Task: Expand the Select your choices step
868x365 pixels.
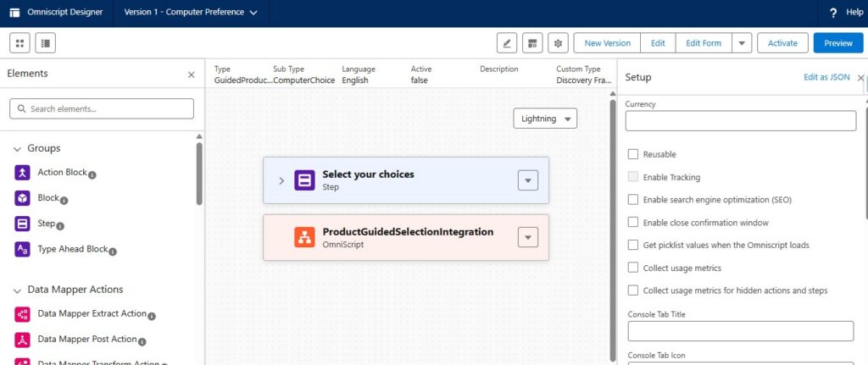Action: pyautogui.click(x=281, y=180)
